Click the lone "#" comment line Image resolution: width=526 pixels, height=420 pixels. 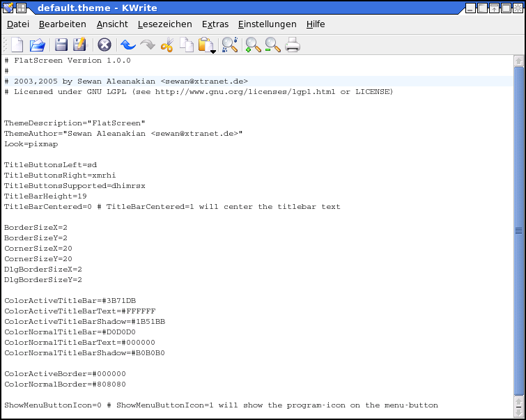[6, 71]
